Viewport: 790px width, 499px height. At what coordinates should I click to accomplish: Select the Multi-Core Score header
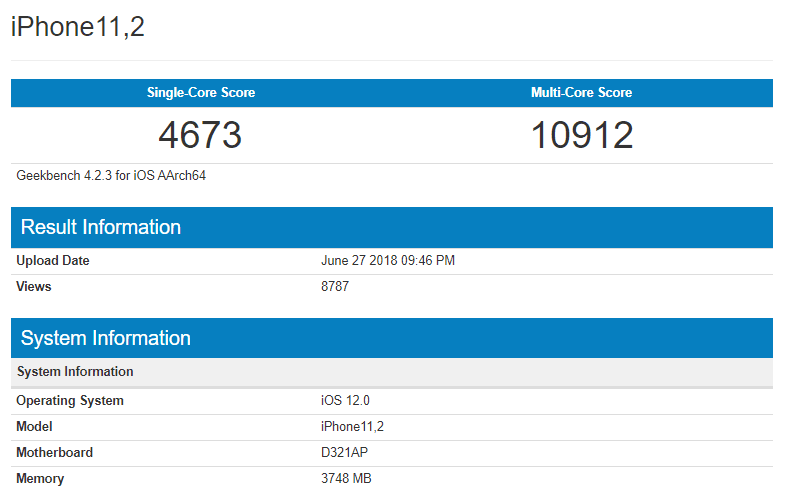[581, 93]
